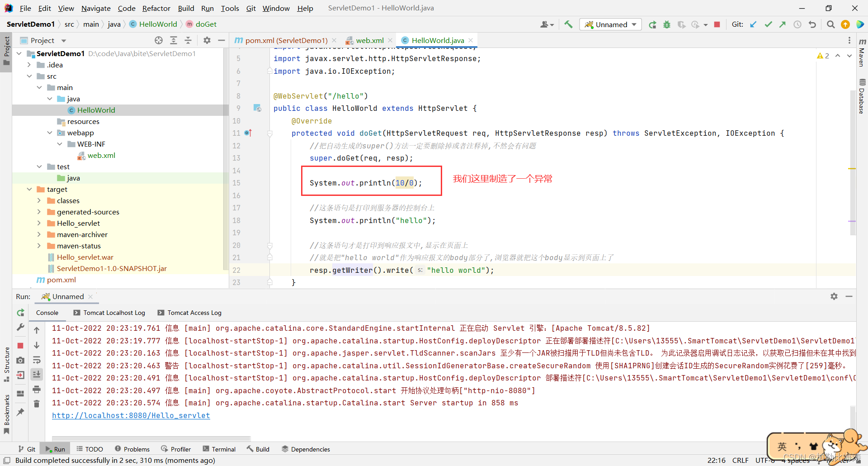This screenshot has height=466, width=868.
Task: Open the Maven tool window sidebar
Action: [862, 54]
